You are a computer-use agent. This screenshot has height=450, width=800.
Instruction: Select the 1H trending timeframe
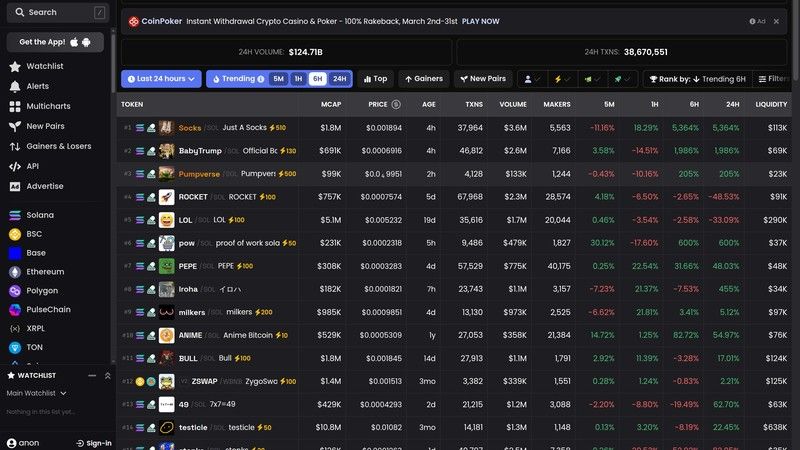coord(298,79)
